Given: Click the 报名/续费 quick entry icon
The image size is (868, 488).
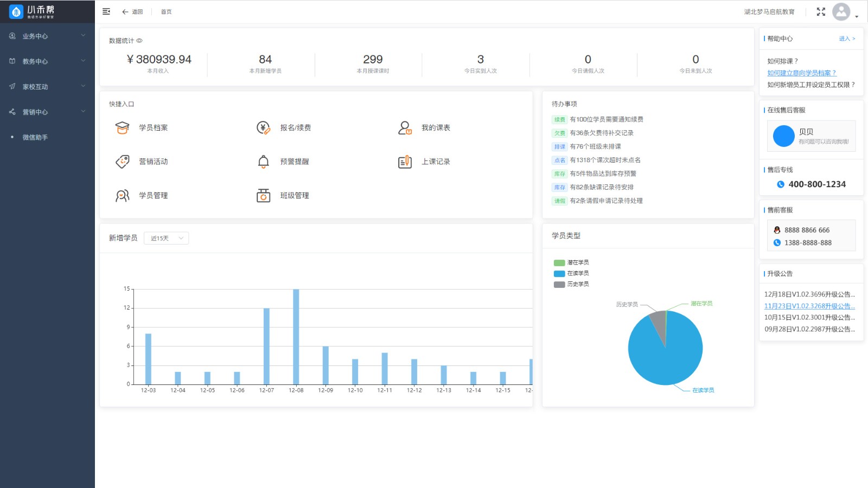Looking at the screenshot, I should pyautogui.click(x=263, y=127).
